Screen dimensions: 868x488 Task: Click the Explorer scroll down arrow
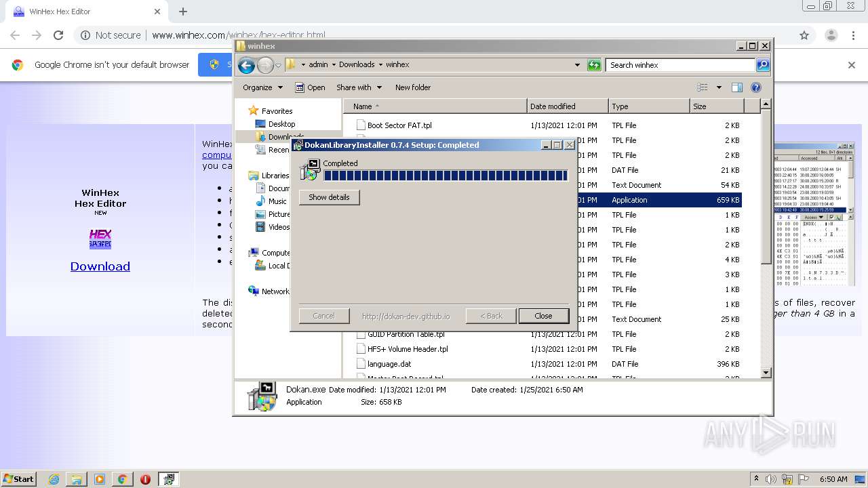point(766,372)
